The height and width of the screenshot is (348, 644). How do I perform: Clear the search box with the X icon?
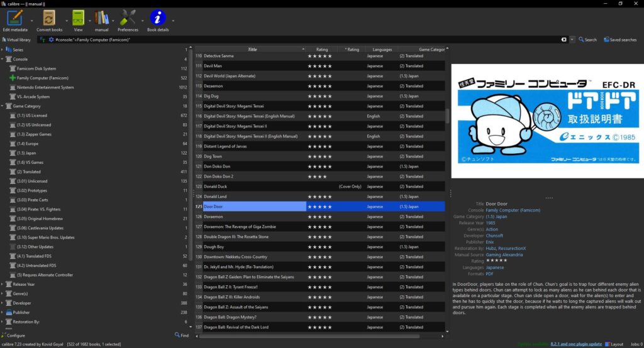564,40
